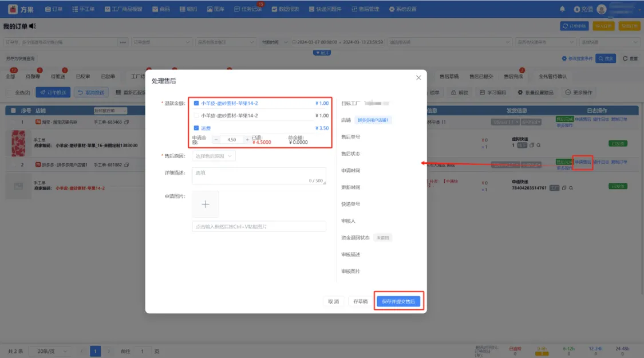Open the 系统设置 gear menu
Screen dimensions: 644x358
(x=402, y=9)
